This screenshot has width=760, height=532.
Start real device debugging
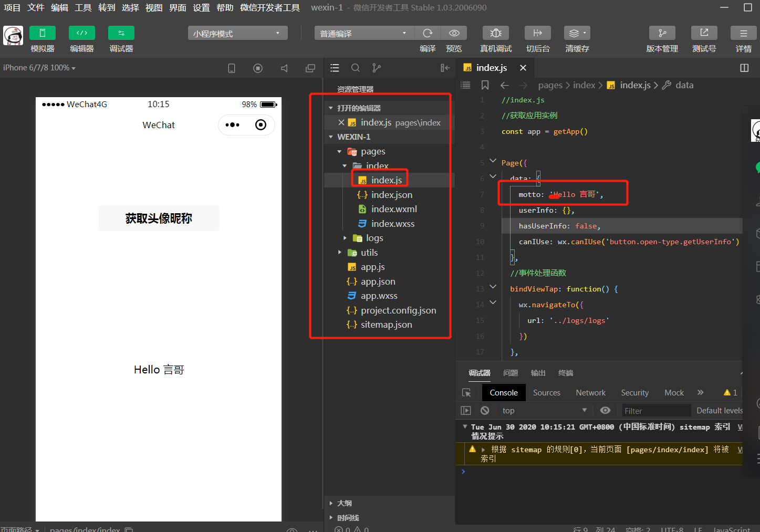coord(496,33)
